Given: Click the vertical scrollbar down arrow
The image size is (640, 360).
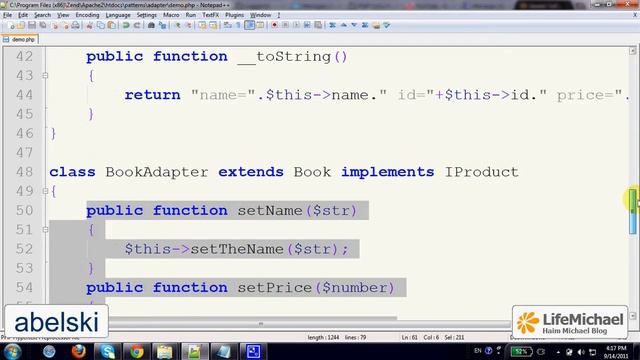Looking at the screenshot, I should (x=633, y=316).
